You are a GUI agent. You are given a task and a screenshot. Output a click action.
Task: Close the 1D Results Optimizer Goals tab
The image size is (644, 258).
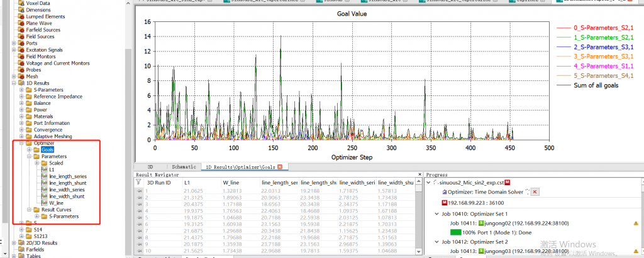pos(279,166)
